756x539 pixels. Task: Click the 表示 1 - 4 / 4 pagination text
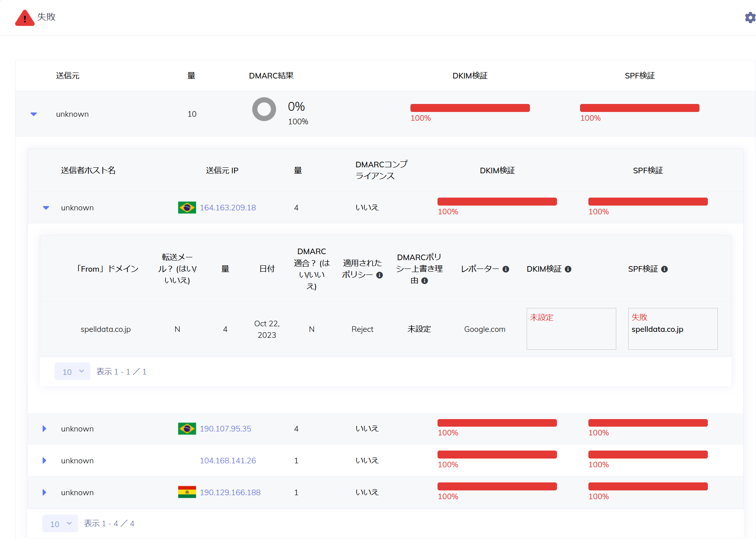pyautogui.click(x=109, y=523)
